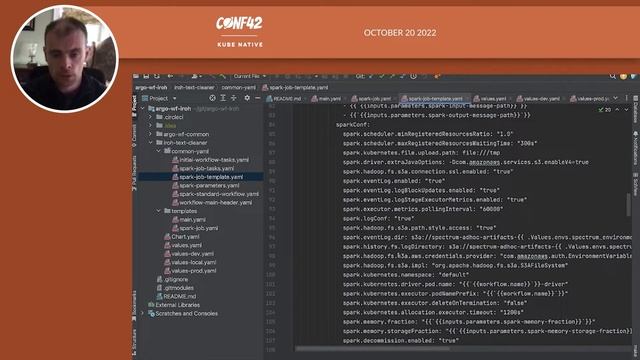Image resolution: width=640 pixels, height=360 pixels.
Task: Expand the argo-wf-common folder
Action: pos(151,134)
